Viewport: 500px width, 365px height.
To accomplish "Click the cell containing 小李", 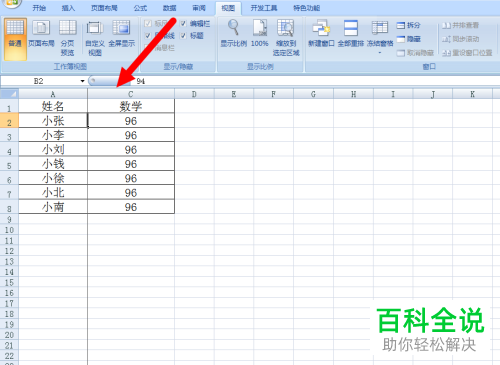I will 53,135.
